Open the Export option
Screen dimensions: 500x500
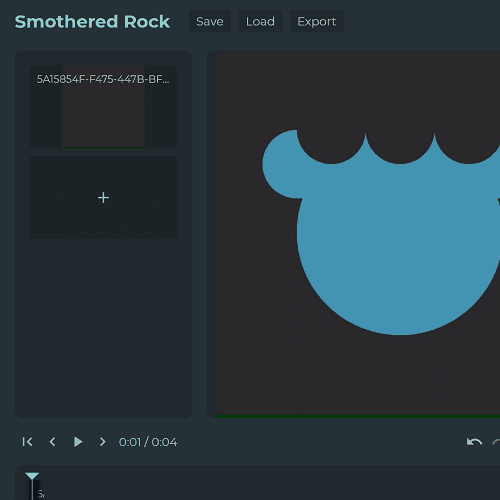click(x=317, y=21)
